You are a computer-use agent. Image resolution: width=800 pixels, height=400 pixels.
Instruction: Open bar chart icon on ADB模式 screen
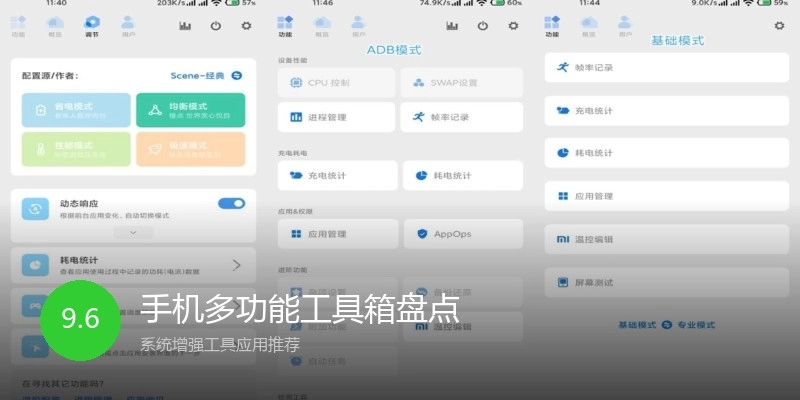tap(452, 26)
